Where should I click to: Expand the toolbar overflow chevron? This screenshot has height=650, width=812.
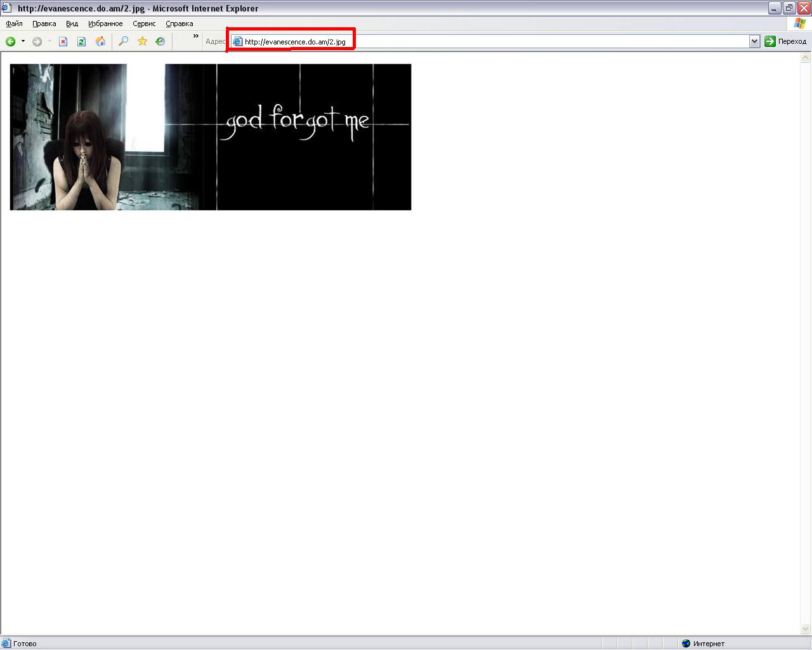(196, 36)
